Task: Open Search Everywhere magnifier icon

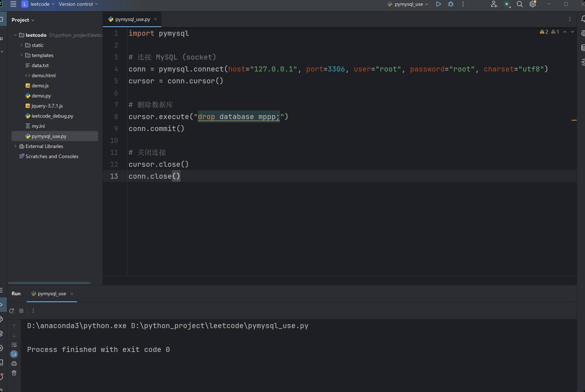Action: pyautogui.click(x=520, y=4)
